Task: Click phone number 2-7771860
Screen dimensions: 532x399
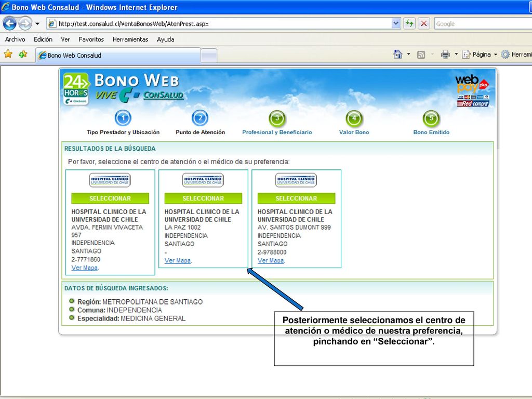Action: coord(86,260)
